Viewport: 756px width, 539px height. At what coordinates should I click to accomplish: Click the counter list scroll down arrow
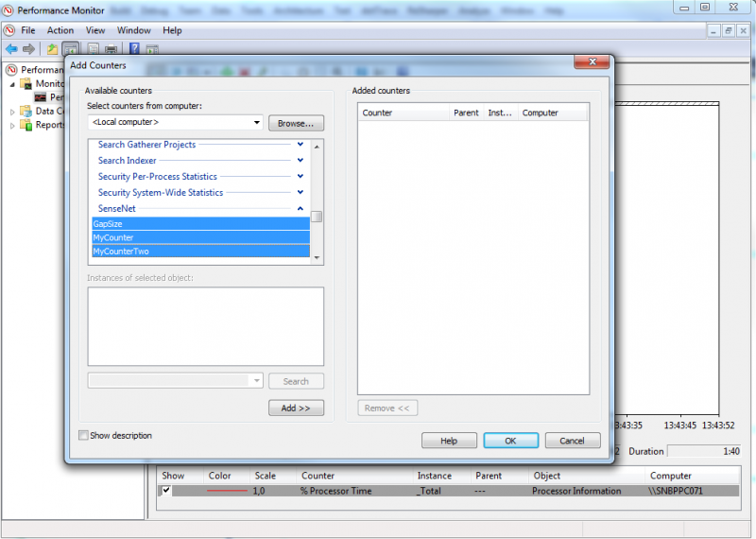[317, 257]
